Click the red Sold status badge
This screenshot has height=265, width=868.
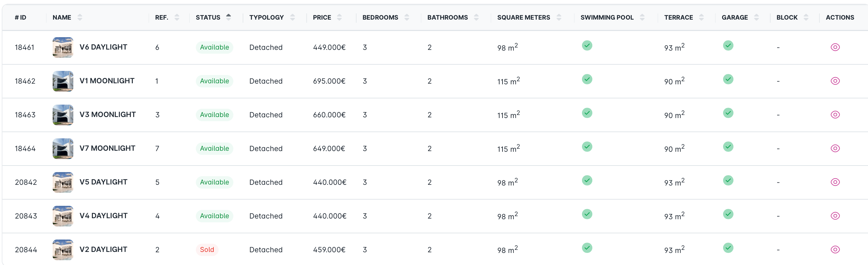pyautogui.click(x=207, y=250)
